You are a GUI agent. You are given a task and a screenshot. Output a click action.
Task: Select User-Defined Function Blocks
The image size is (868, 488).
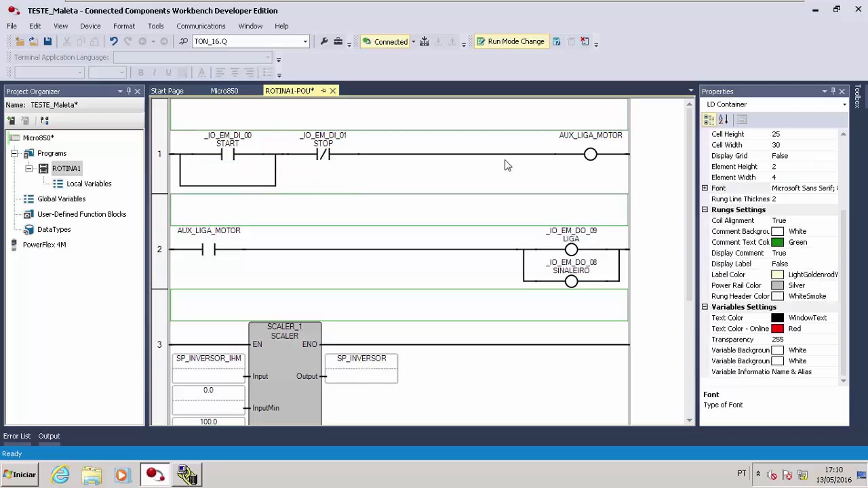click(82, 214)
